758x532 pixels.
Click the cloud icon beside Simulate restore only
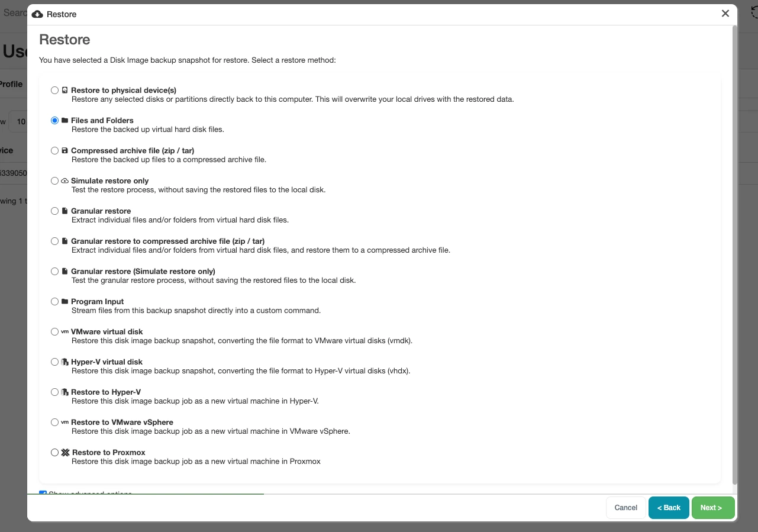click(64, 180)
